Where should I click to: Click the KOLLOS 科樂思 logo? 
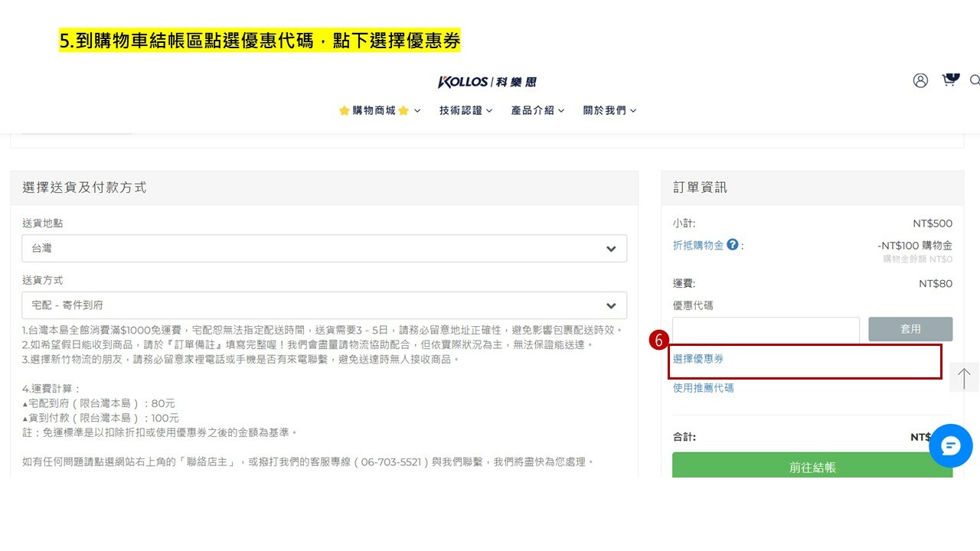point(487,82)
